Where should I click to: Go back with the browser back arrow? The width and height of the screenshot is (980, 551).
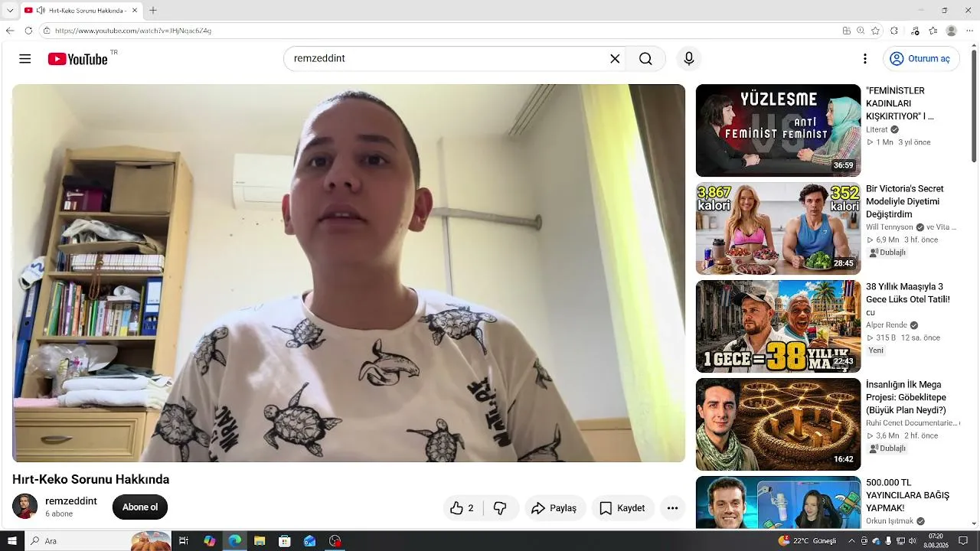tap(10, 31)
